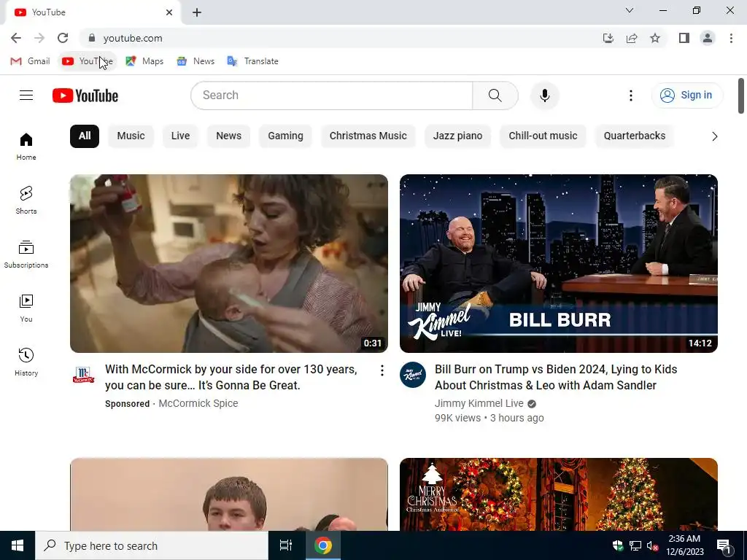Click the Windows taskbar search box
The image size is (747, 560).
tap(152, 545)
